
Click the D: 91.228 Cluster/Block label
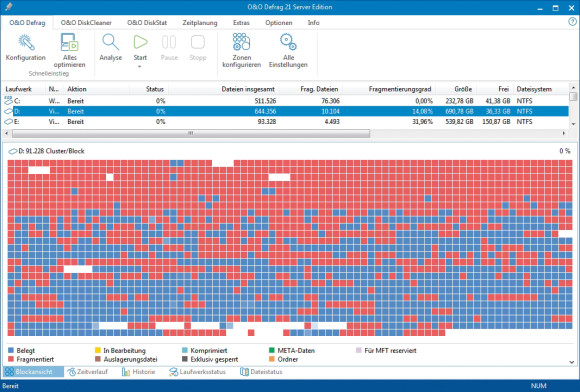click(x=51, y=151)
